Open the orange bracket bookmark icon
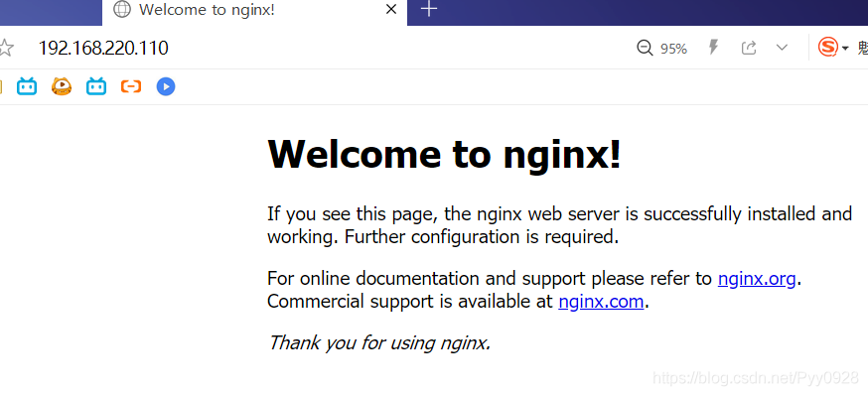This screenshot has height=396, width=868. pyautogui.click(x=131, y=86)
